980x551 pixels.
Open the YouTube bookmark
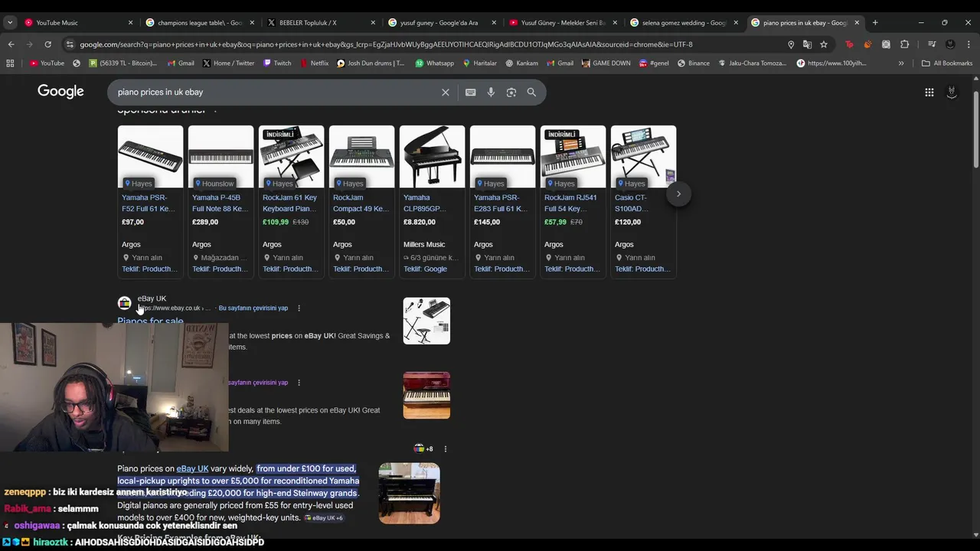47,63
